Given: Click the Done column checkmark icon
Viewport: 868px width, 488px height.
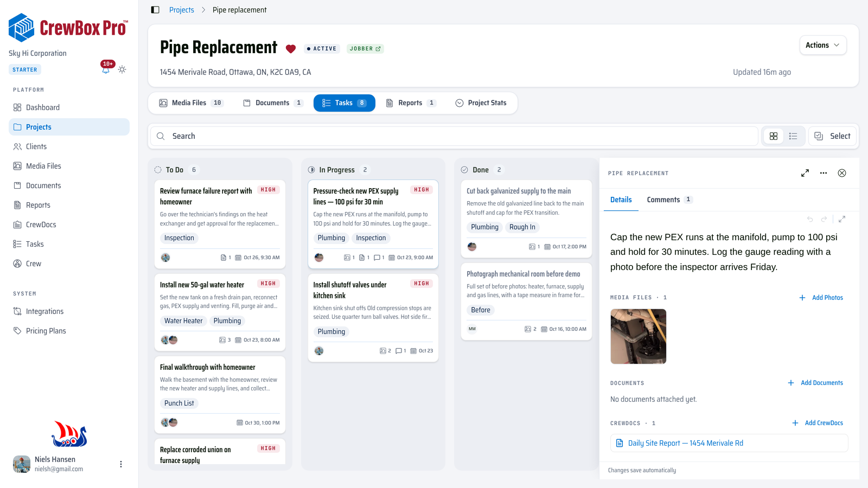Looking at the screenshot, I should pyautogui.click(x=464, y=170).
